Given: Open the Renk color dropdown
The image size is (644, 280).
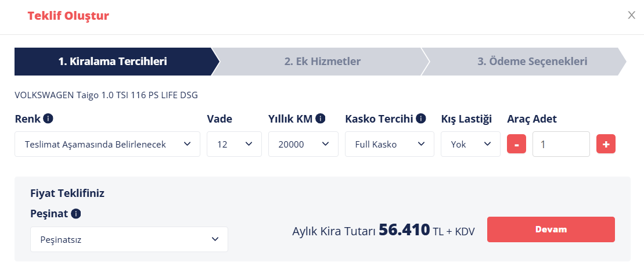Looking at the screenshot, I should point(107,144).
